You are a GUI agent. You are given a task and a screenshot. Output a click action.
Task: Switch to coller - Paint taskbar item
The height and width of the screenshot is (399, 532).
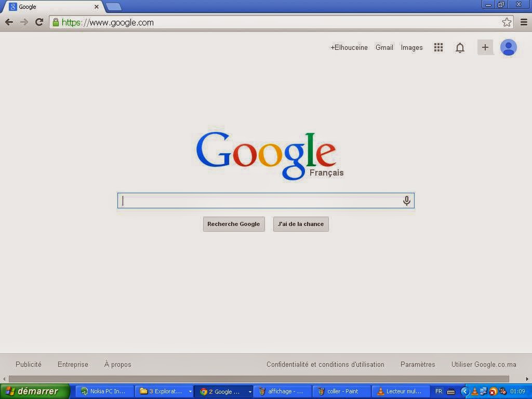pyautogui.click(x=342, y=391)
